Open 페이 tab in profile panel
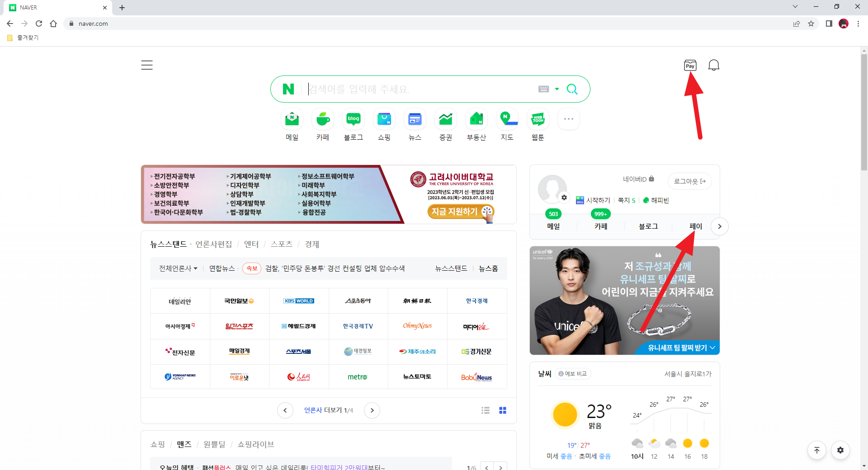This screenshot has height=470, width=868. 696,226
